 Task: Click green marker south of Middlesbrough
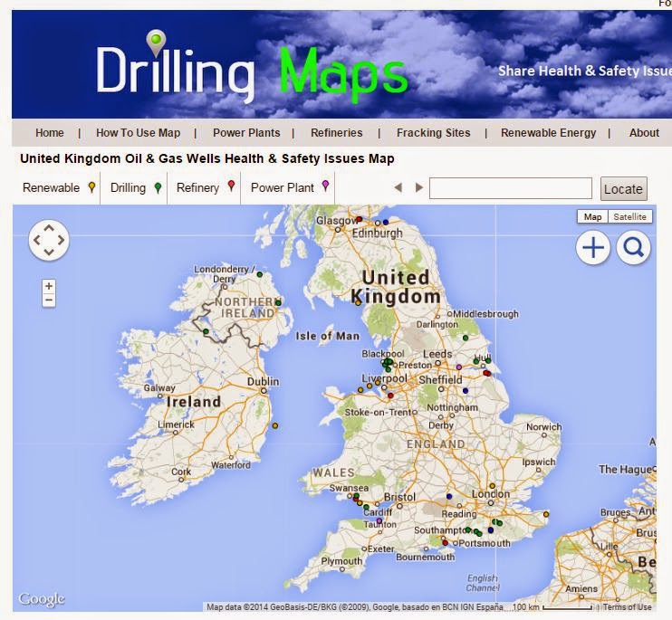coord(466,338)
